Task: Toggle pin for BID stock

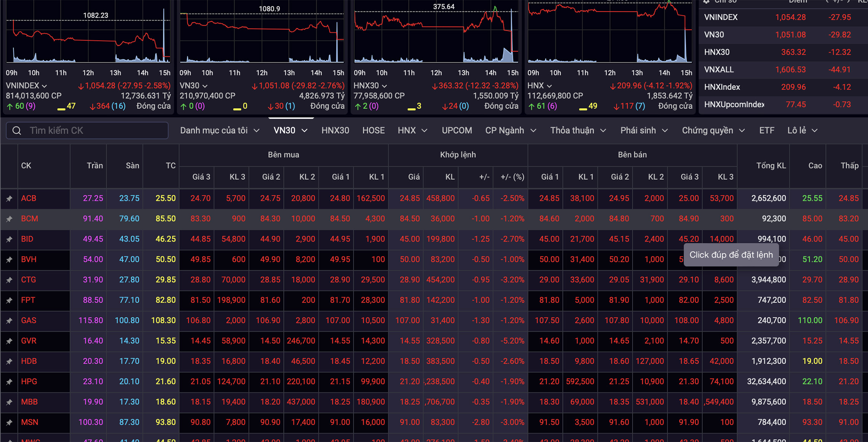Action: tap(9, 239)
